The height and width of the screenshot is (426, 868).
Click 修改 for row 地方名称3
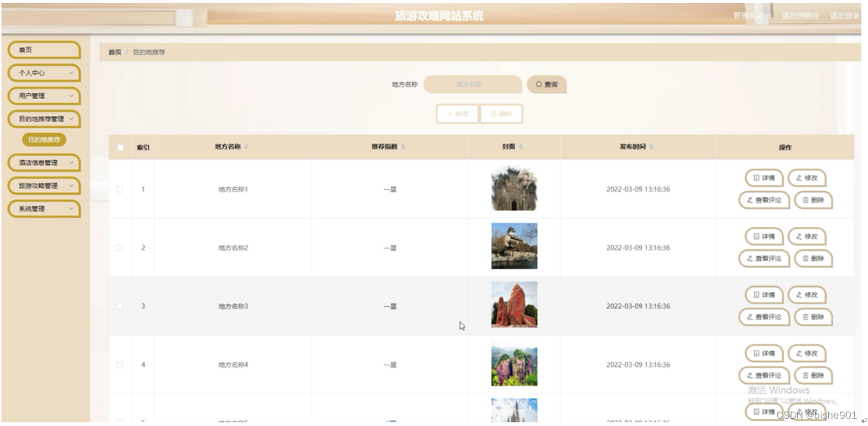(807, 294)
